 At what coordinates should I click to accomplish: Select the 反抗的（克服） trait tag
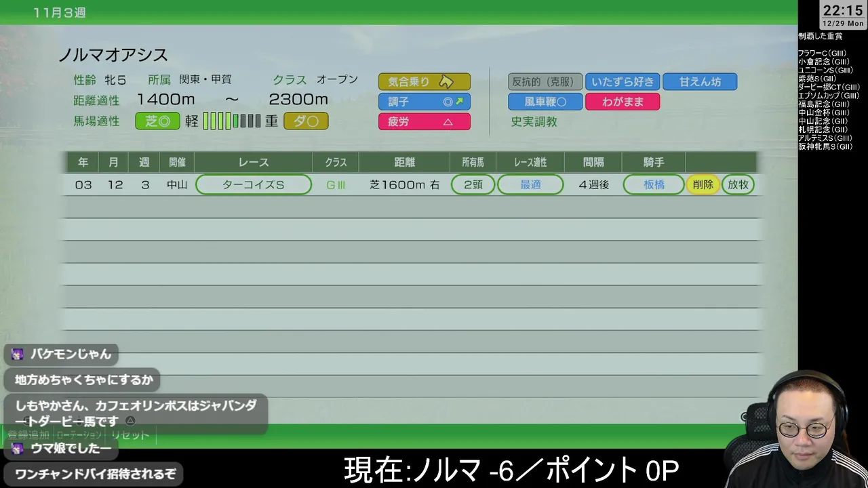coord(545,81)
